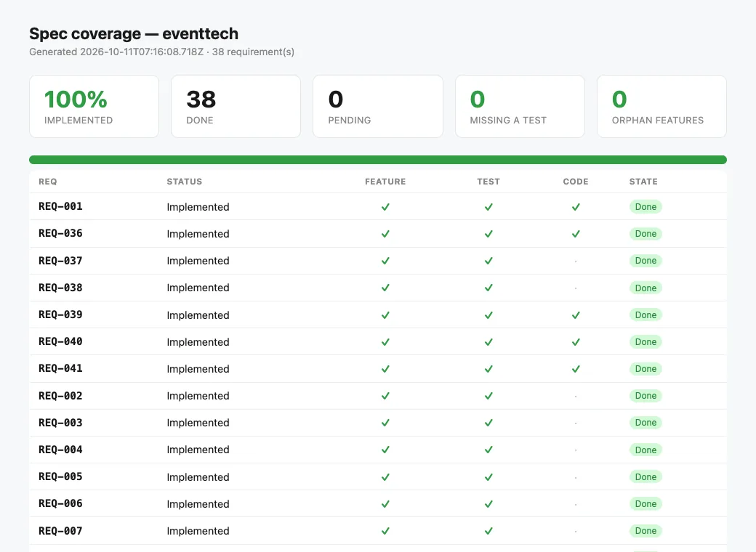Click the feature checkmark for REQ-036
Screen dimensions: 756x552
coord(385,234)
